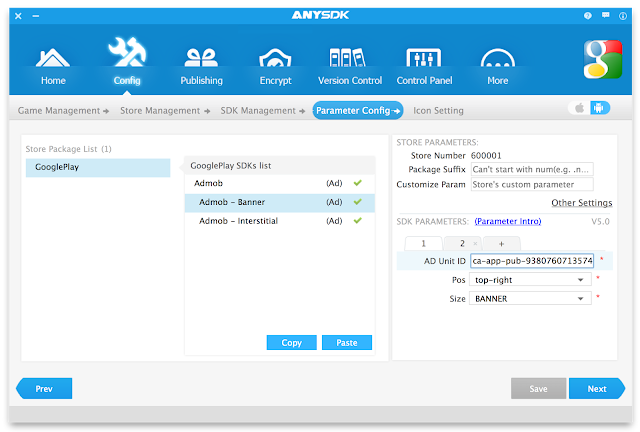Image resolution: width=640 pixels, height=432 pixels.
Task: Open the Pos dropdown showing top-right
Action: coord(530,280)
